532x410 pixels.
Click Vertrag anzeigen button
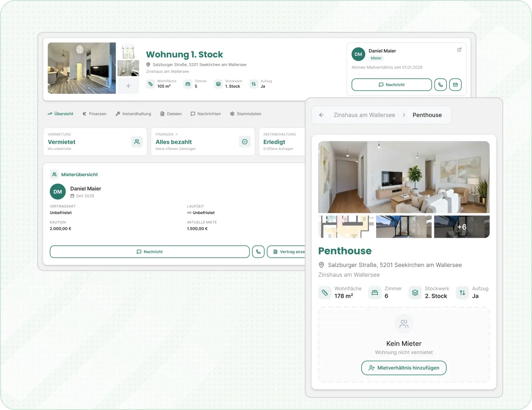(287, 252)
